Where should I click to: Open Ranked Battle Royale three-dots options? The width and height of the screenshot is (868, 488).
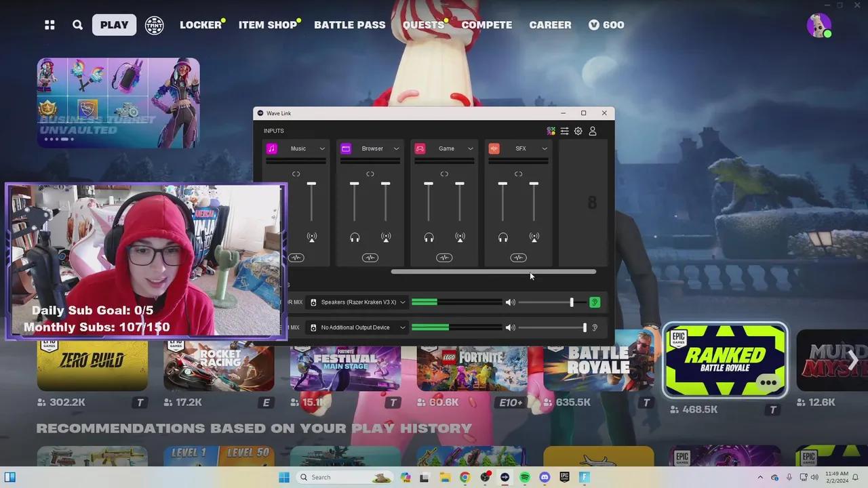click(768, 383)
